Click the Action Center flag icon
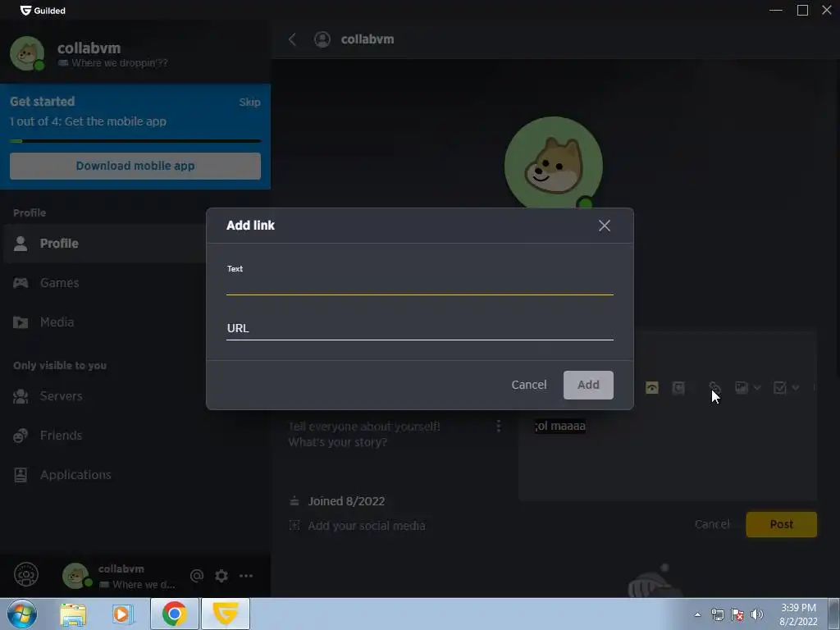This screenshot has height=630, width=840. 737,614
